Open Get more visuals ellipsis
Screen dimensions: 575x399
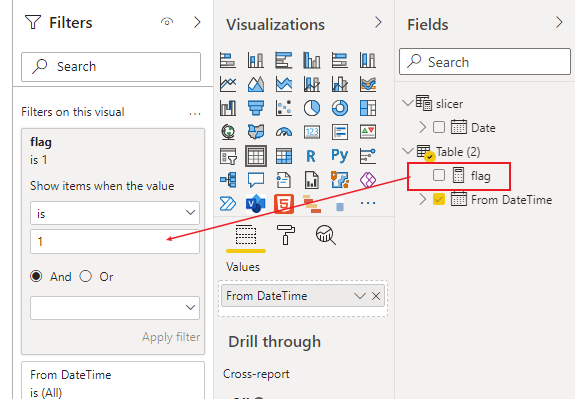pos(368,202)
